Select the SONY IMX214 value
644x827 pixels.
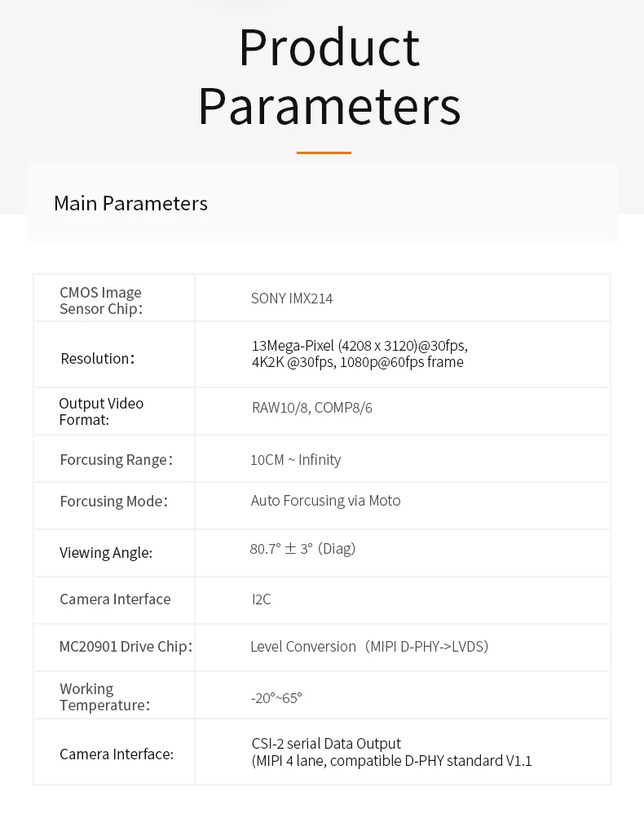pos(292,299)
